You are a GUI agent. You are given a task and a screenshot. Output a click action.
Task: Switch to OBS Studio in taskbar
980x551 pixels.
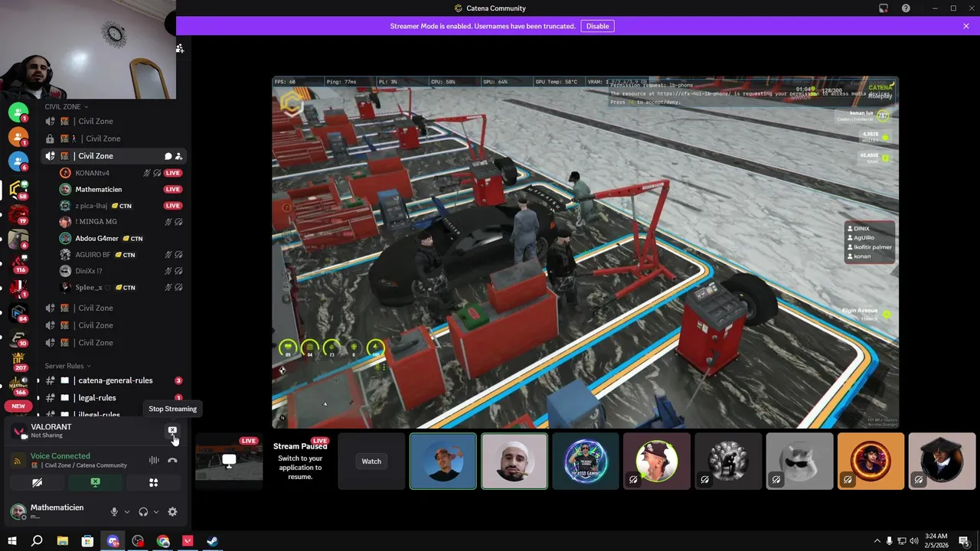tap(138, 541)
